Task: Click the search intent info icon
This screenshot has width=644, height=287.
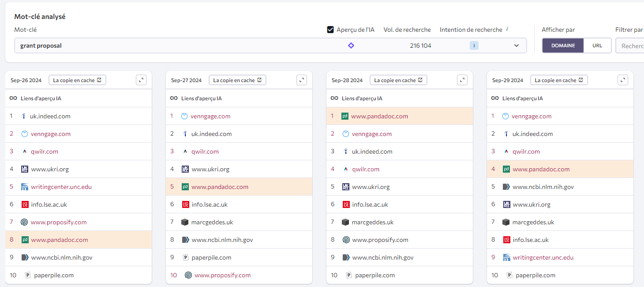Action: pyautogui.click(x=507, y=30)
